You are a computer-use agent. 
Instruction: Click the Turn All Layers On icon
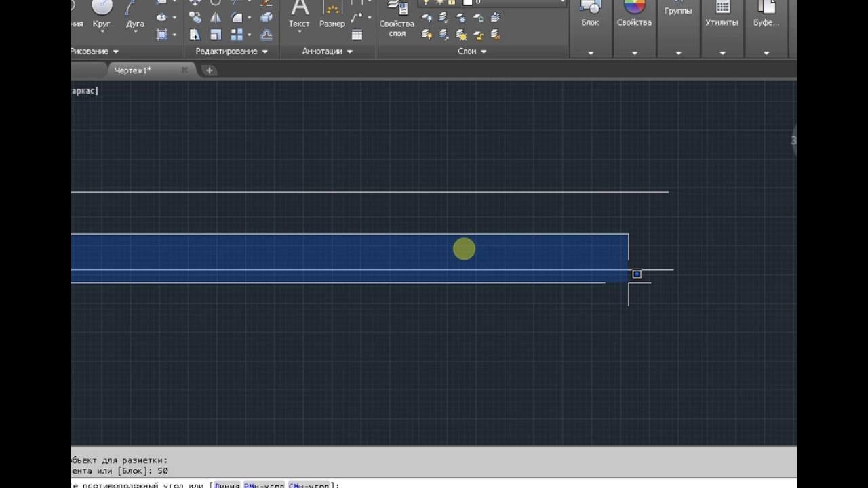pyautogui.click(x=426, y=34)
